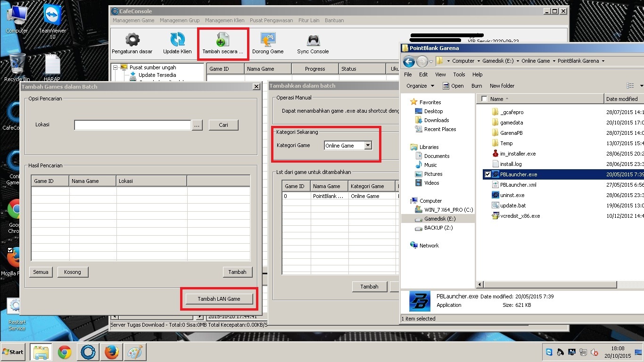Screen dimensions: 644x362
Task: Select update.bat file in Explorer
Action: pos(512,206)
